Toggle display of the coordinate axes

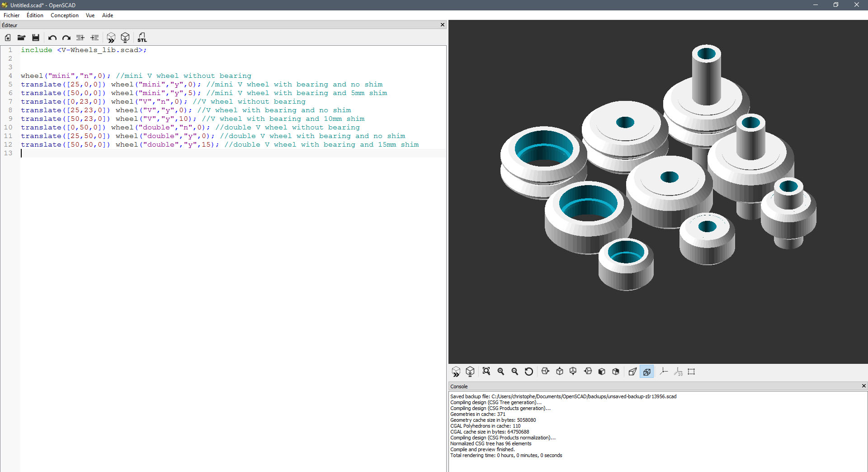(663, 372)
